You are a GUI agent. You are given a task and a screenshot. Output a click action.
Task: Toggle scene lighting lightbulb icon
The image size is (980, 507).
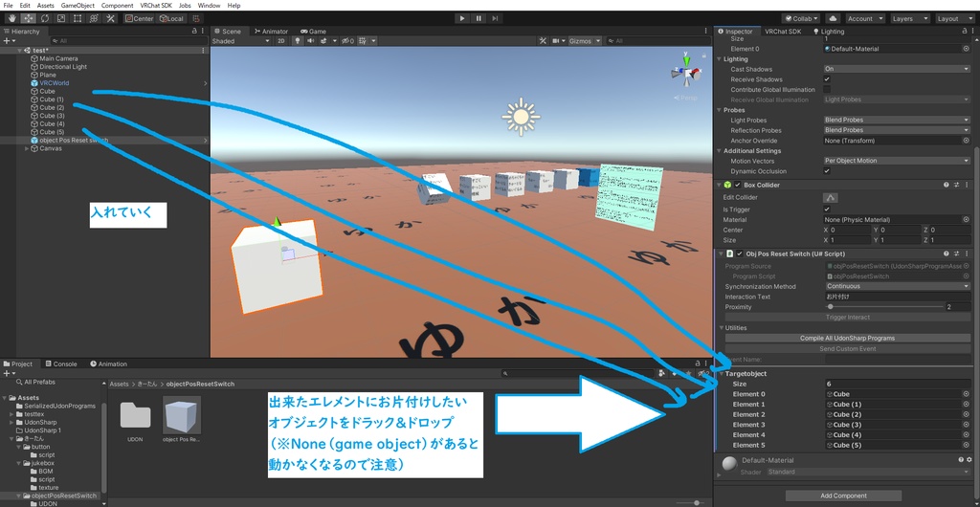click(x=298, y=40)
